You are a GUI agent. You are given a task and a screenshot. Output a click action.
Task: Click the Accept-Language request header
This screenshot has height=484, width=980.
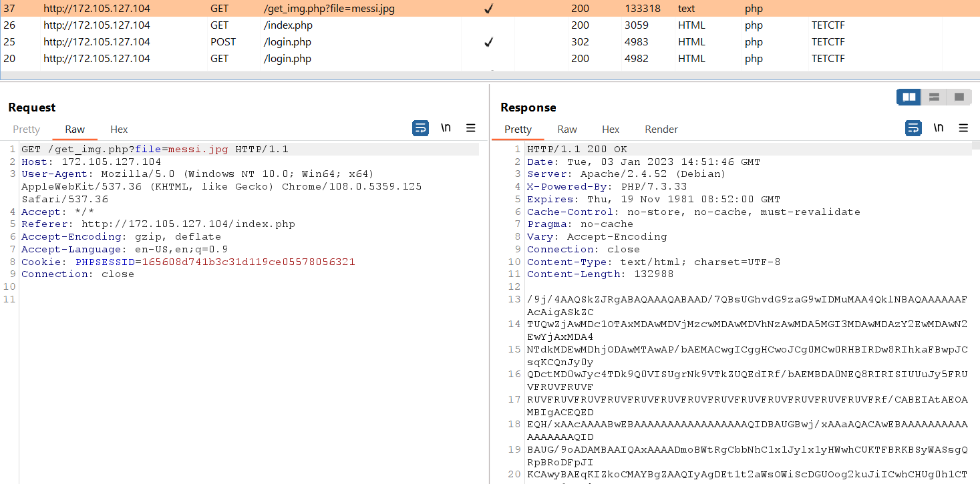(124, 249)
